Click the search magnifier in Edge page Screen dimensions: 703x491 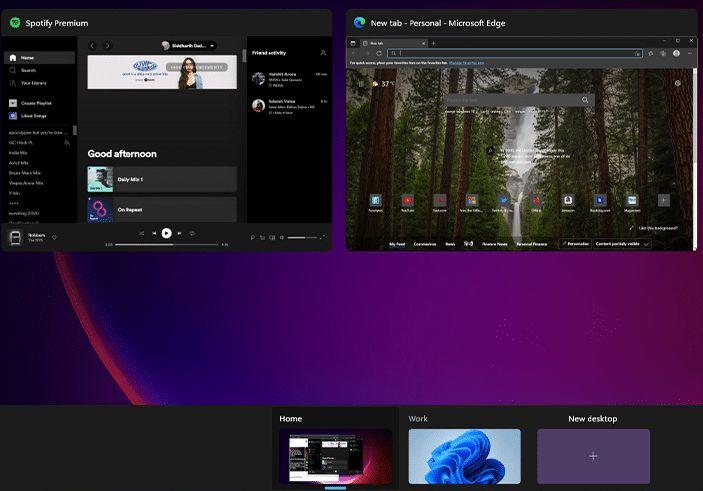585,100
